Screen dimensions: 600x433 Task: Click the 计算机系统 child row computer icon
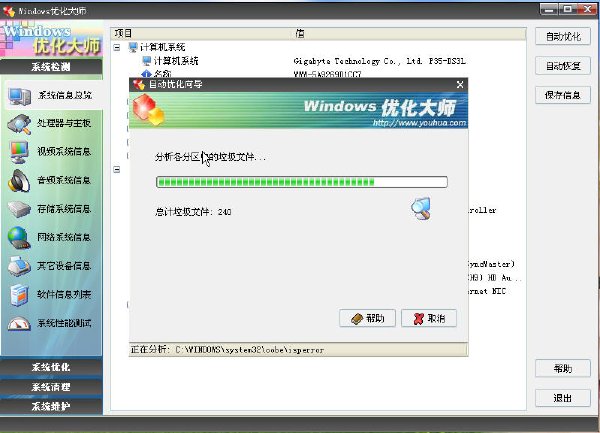coord(147,60)
